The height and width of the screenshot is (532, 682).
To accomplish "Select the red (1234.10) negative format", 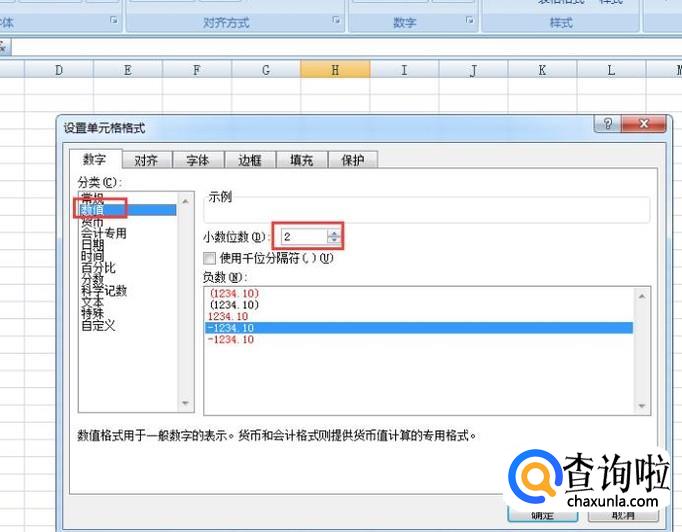I will 235,293.
